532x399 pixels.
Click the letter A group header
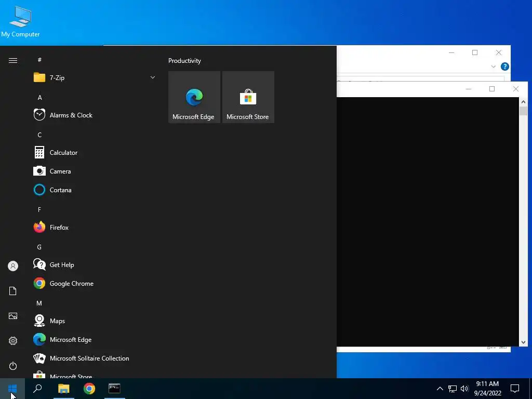coord(39,98)
